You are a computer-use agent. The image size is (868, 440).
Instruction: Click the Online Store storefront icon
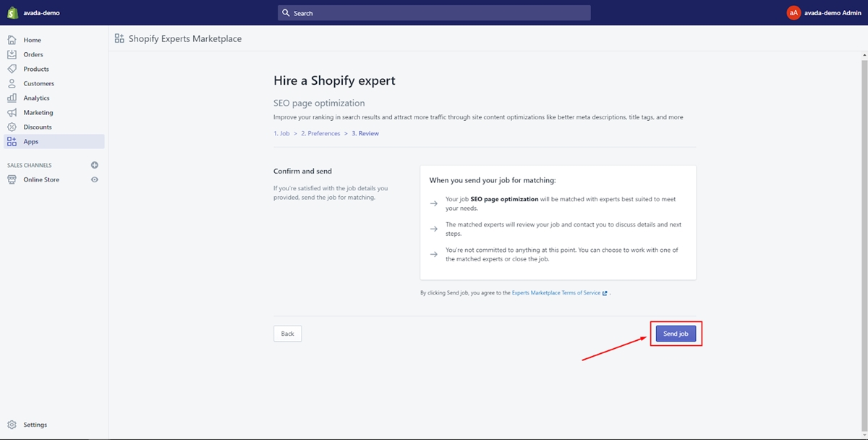tap(12, 179)
